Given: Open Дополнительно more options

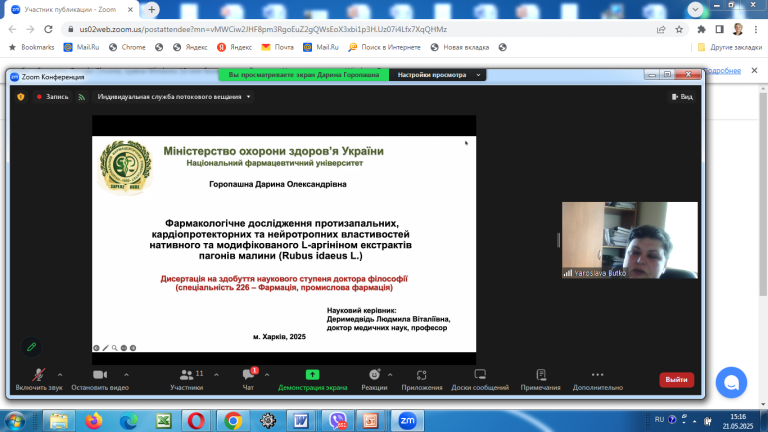Looking at the screenshot, I should point(598,380).
